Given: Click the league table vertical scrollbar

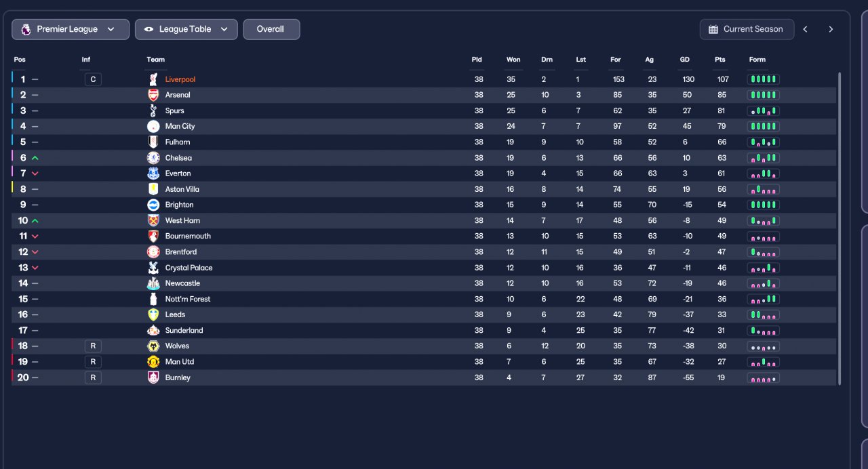Looking at the screenshot, I should tap(840, 228).
